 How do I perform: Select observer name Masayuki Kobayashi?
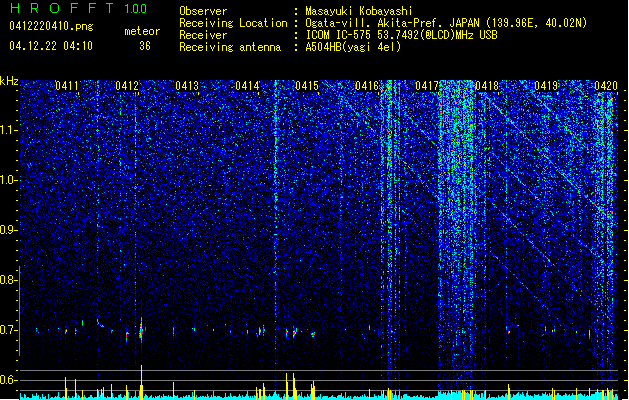pyautogui.click(x=358, y=11)
